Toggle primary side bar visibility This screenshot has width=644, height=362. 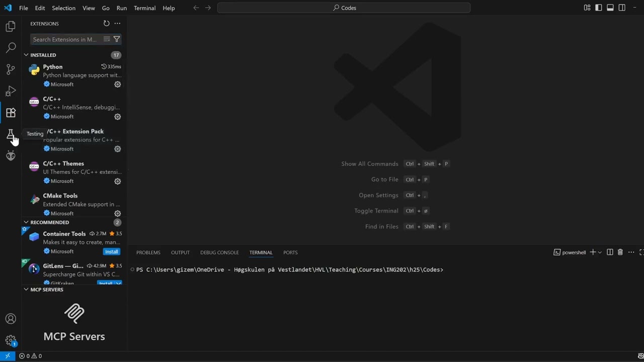(599, 8)
